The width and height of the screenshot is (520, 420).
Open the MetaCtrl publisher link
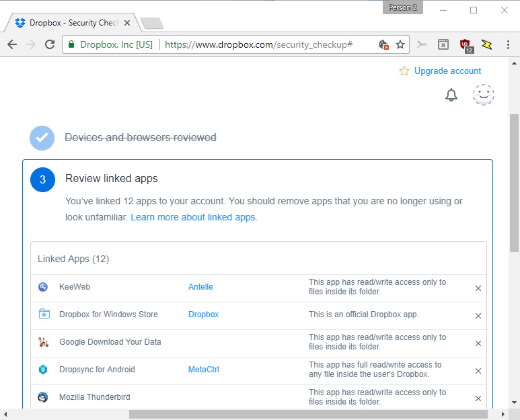click(204, 370)
